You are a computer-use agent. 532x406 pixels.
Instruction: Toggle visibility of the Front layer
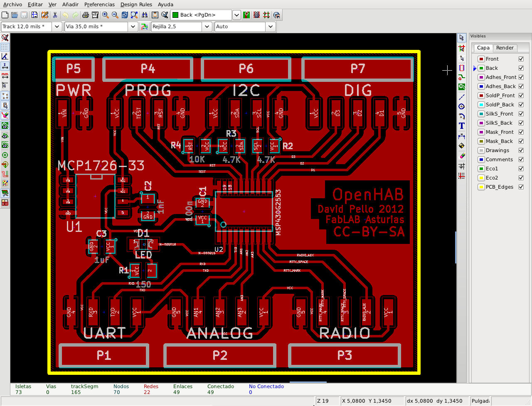click(x=521, y=59)
